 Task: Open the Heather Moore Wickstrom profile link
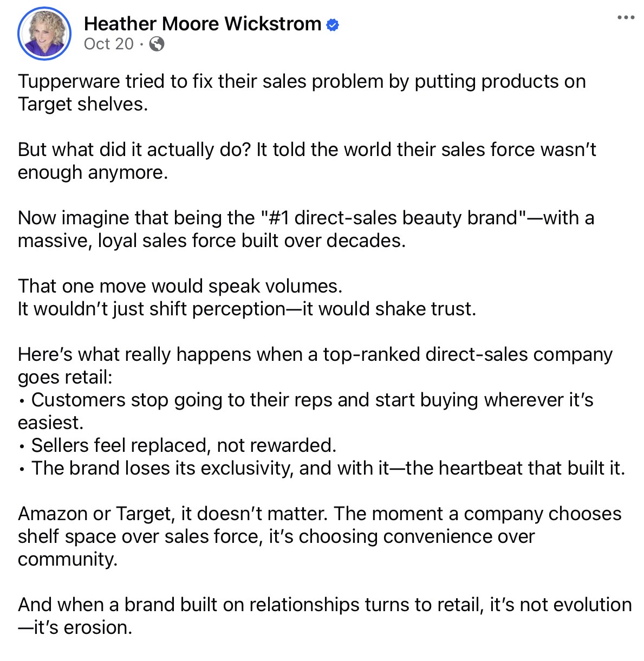pos(203,24)
